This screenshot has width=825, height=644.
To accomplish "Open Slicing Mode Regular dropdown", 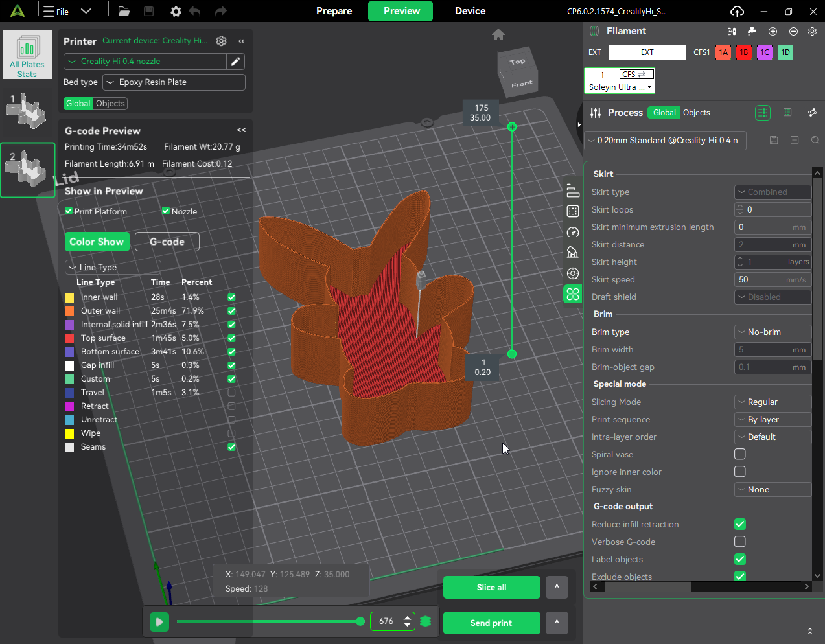I will point(773,402).
